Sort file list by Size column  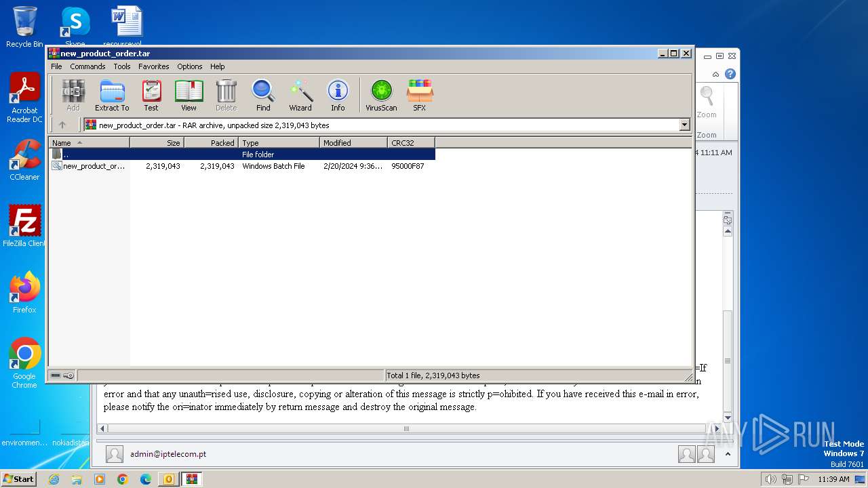click(x=157, y=142)
